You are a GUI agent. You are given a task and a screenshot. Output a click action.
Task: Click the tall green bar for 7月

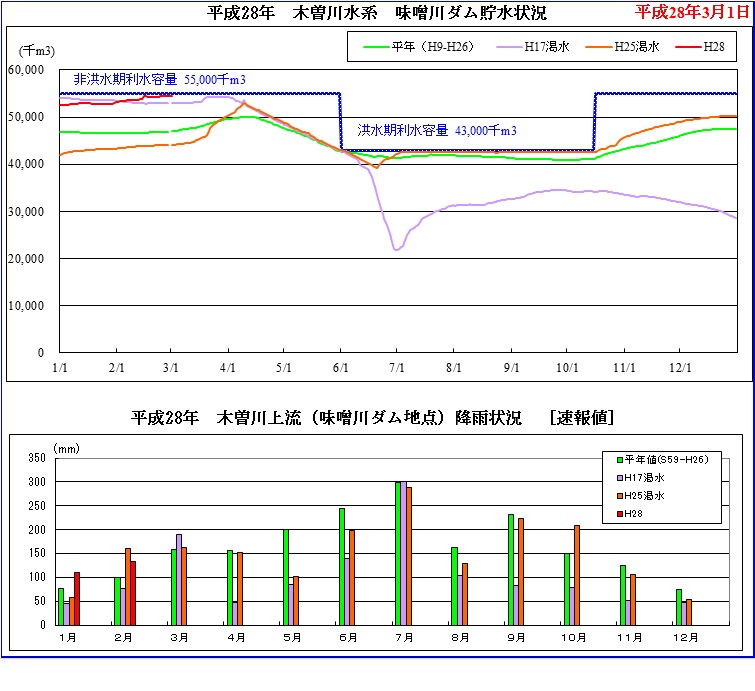[398, 552]
